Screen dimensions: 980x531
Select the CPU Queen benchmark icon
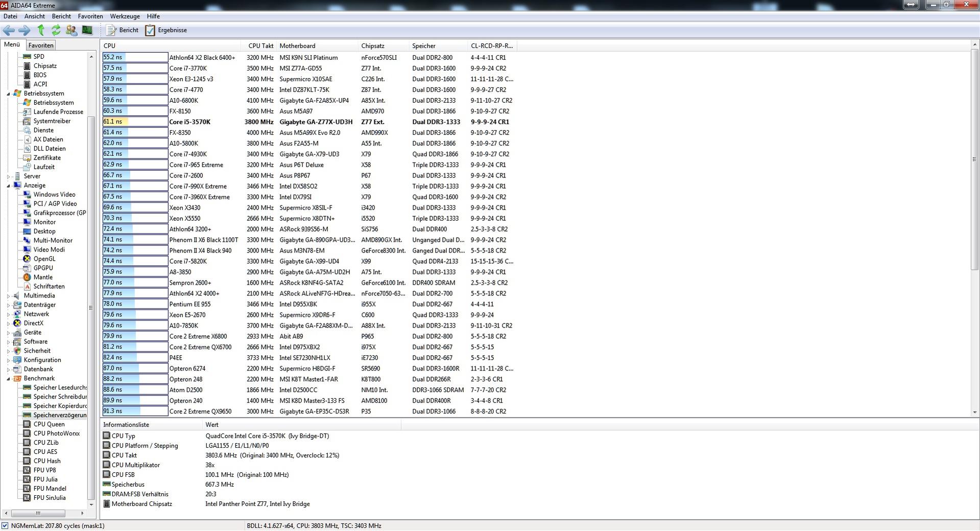pyautogui.click(x=27, y=424)
